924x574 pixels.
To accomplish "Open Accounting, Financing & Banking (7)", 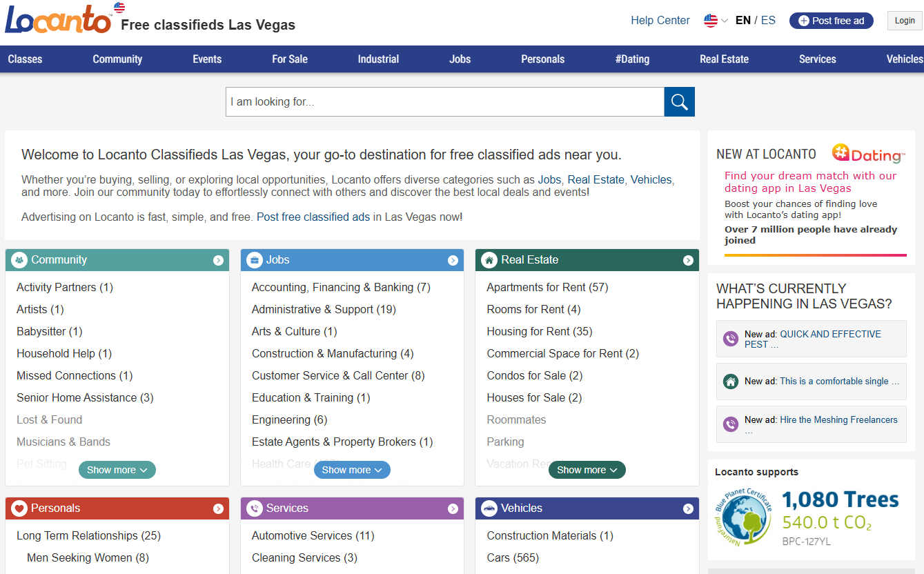I will coord(341,288).
